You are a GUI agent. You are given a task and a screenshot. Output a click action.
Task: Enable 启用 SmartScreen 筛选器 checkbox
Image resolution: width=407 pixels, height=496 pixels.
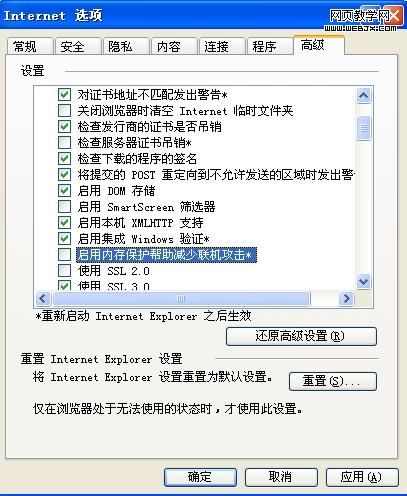(x=64, y=207)
